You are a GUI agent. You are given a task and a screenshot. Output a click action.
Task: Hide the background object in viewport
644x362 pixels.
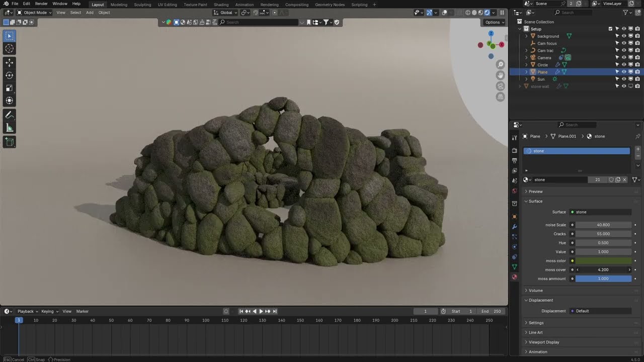pyautogui.click(x=624, y=36)
